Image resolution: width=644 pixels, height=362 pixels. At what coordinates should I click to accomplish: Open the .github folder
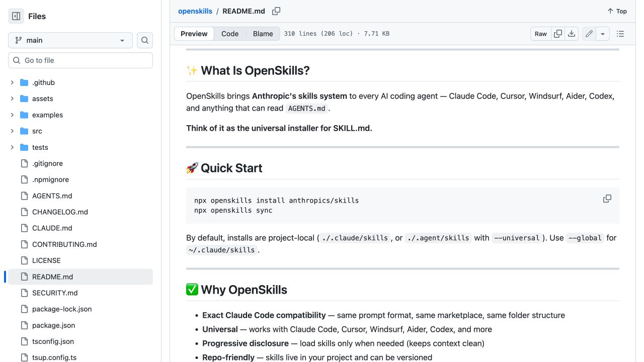(43, 82)
